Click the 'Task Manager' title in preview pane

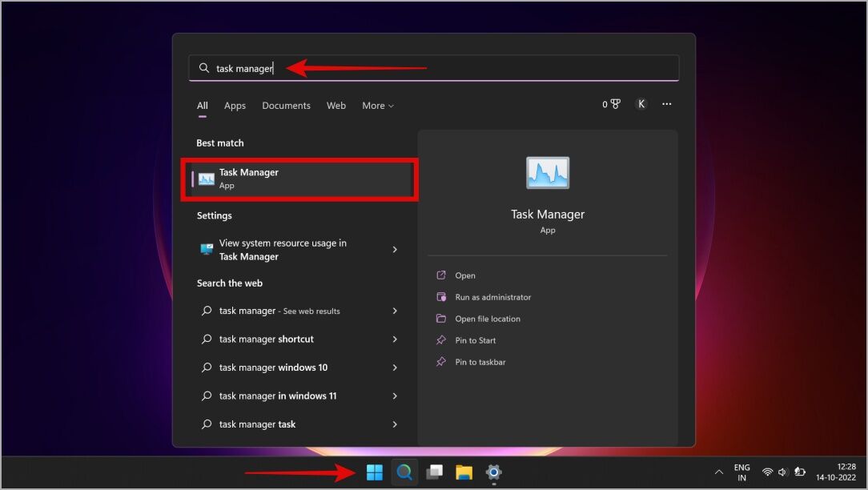pos(548,215)
